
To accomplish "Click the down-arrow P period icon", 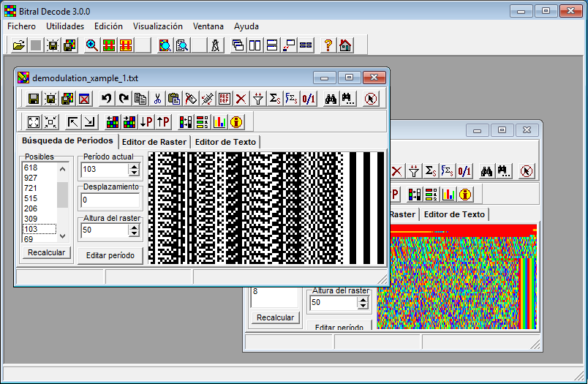I will [x=146, y=122].
